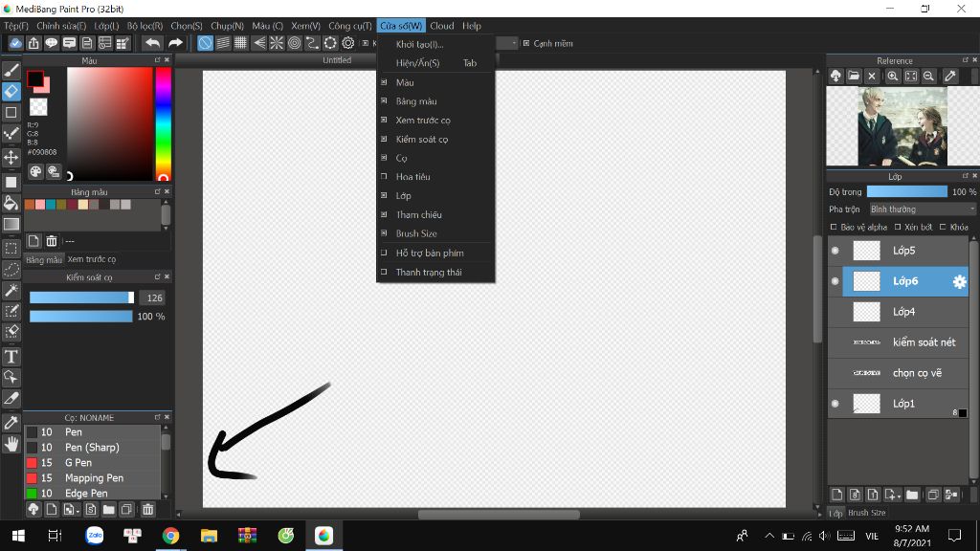Delete the brush with the trash icon
The width and height of the screenshot is (980, 551).
coord(147,510)
